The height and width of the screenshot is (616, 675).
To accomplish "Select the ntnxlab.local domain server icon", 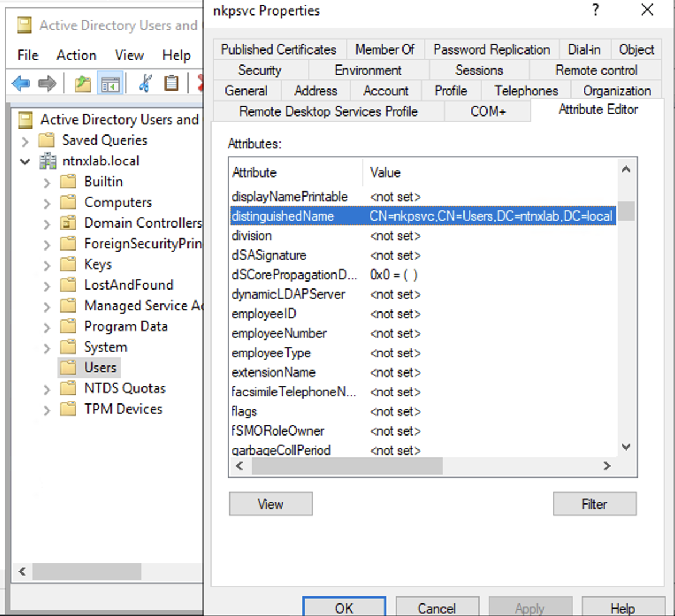I will (48, 161).
